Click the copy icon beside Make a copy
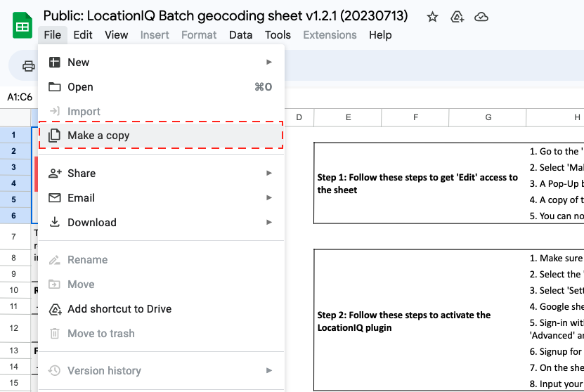Screen dimensions: 584x392 tap(54, 135)
